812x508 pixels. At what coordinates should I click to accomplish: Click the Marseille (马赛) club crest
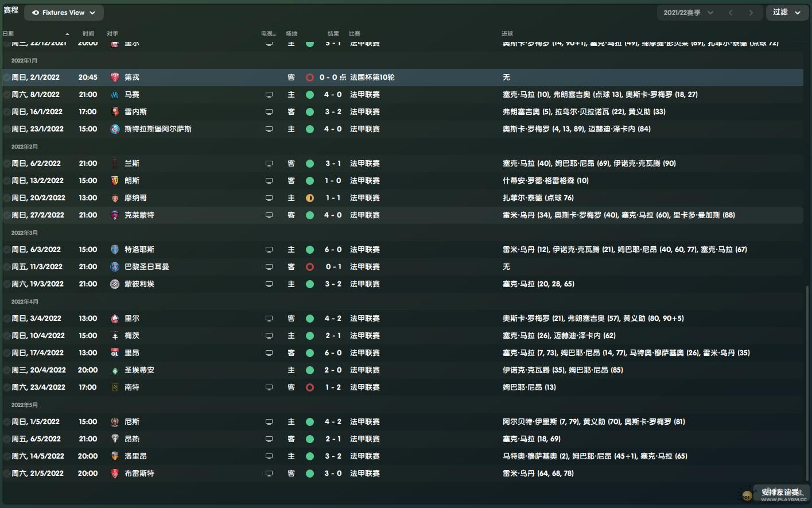coord(115,95)
